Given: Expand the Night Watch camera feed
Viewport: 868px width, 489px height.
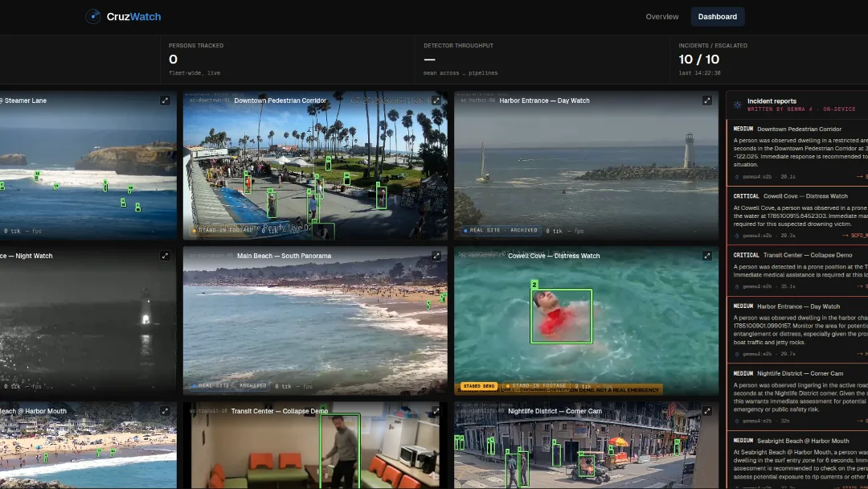Looking at the screenshot, I should tap(165, 256).
